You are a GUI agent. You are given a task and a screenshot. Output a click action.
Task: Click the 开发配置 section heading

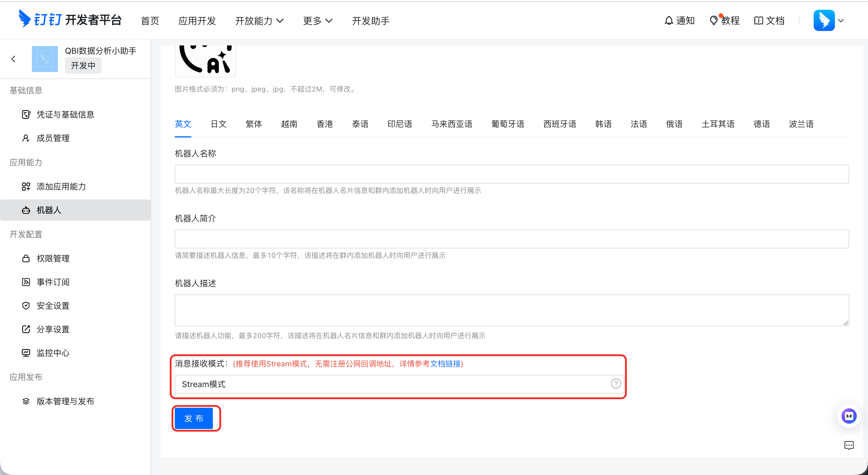coord(26,234)
